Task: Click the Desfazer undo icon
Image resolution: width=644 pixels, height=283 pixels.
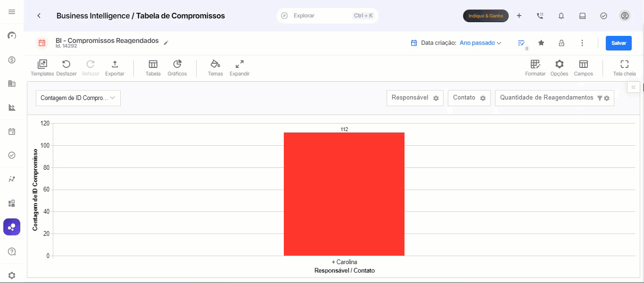Action: 66,64
